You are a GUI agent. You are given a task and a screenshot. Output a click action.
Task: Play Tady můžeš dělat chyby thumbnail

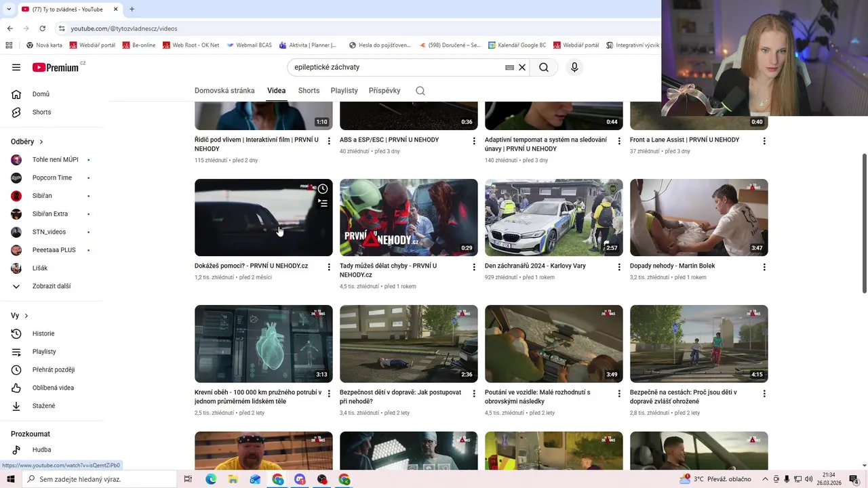click(x=409, y=218)
